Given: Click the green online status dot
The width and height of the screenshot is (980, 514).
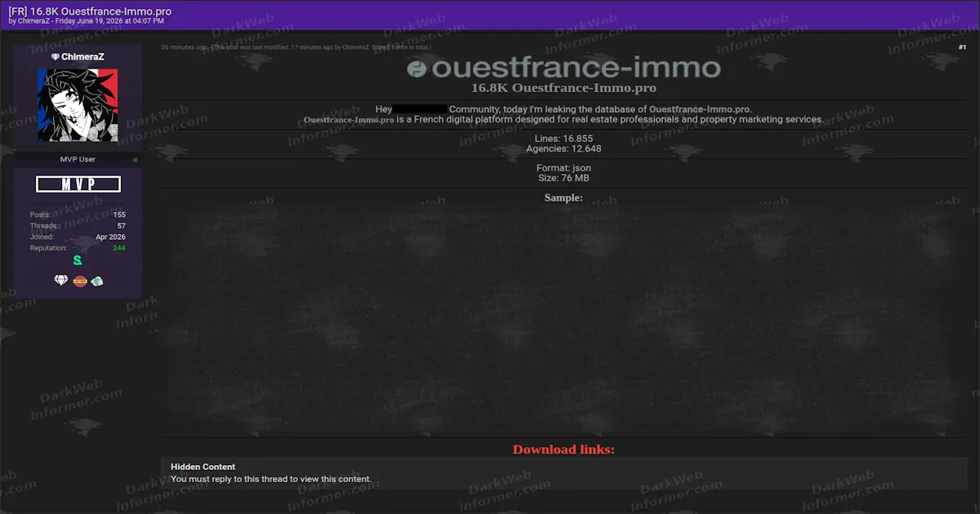Looking at the screenshot, I should [x=136, y=160].
